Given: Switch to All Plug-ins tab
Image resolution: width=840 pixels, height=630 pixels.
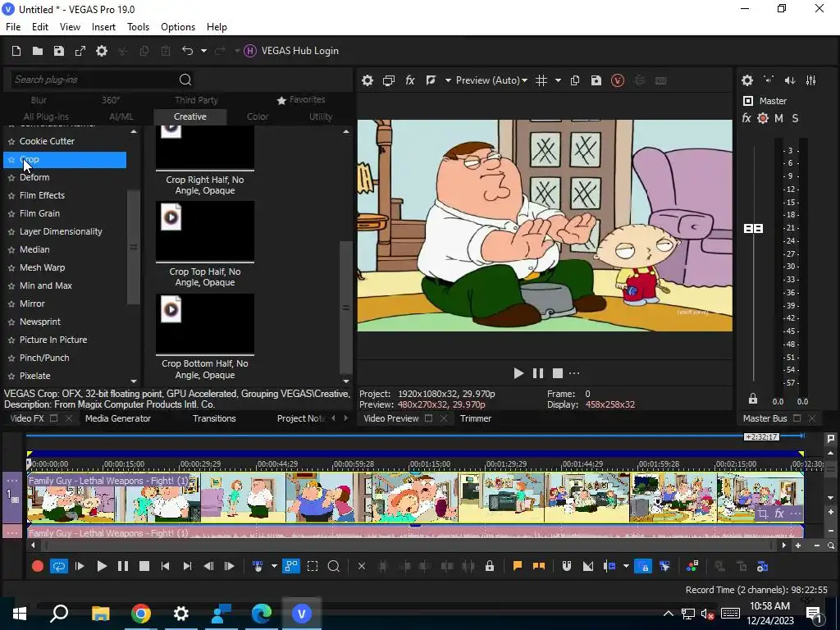Looking at the screenshot, I should [46, 116].
